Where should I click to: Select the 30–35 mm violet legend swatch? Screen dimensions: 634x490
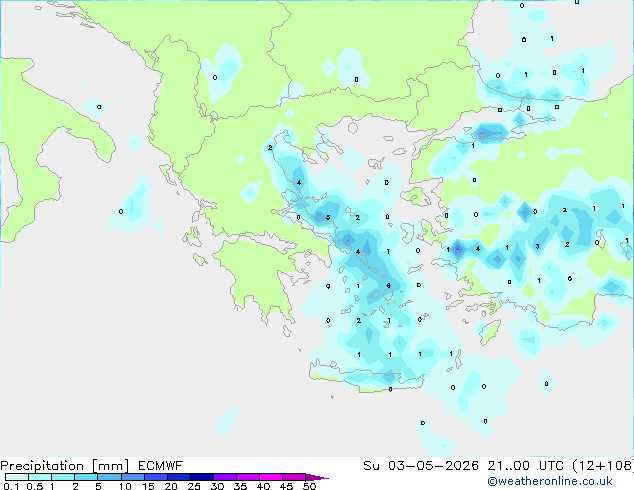(225, 477)
